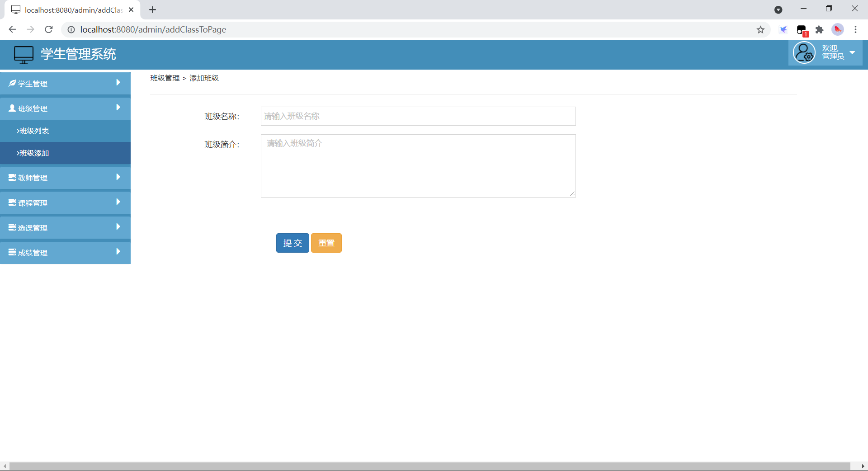
Task: Bookmark this page with the star icon
Action: (761, 29)
